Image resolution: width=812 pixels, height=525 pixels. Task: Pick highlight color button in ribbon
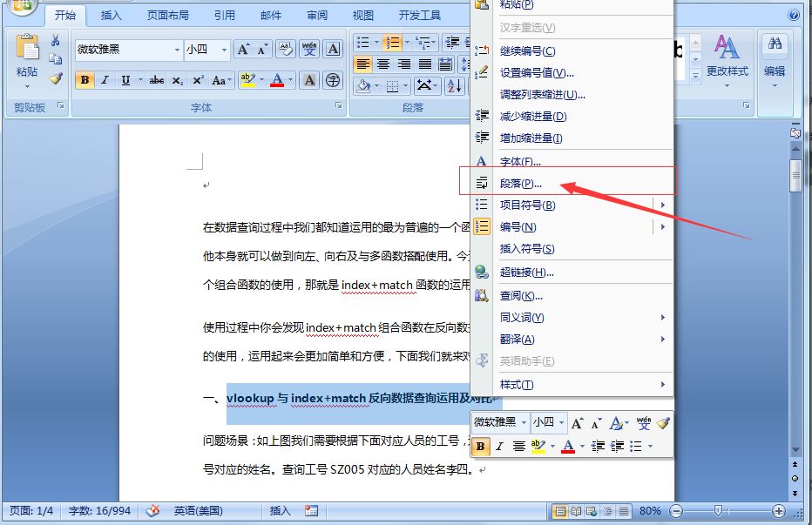247,80
